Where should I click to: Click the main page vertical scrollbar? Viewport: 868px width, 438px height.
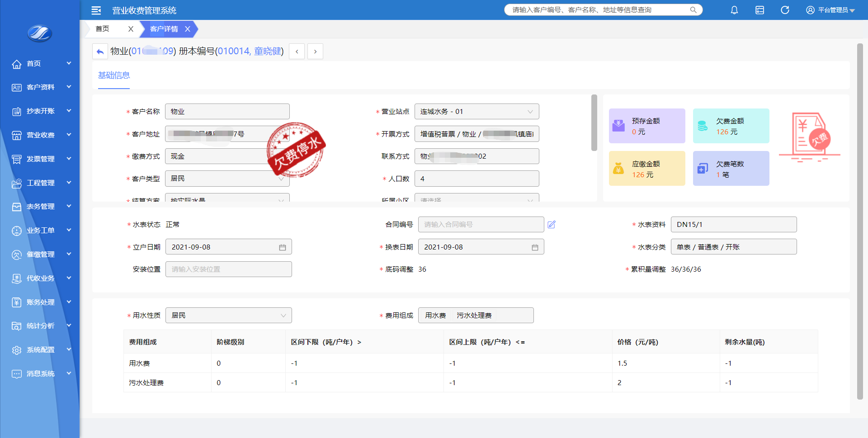click(x=860, y=221)
